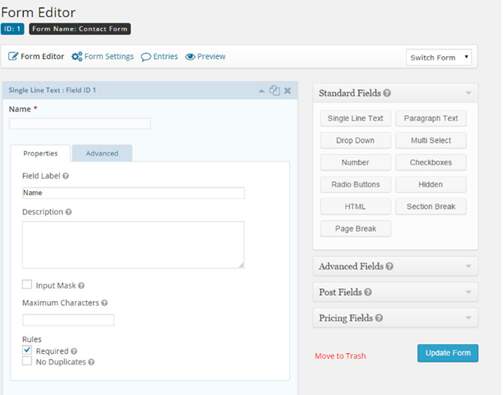Delete field using the X icon
Screen dimensions: 503x395
287,91
